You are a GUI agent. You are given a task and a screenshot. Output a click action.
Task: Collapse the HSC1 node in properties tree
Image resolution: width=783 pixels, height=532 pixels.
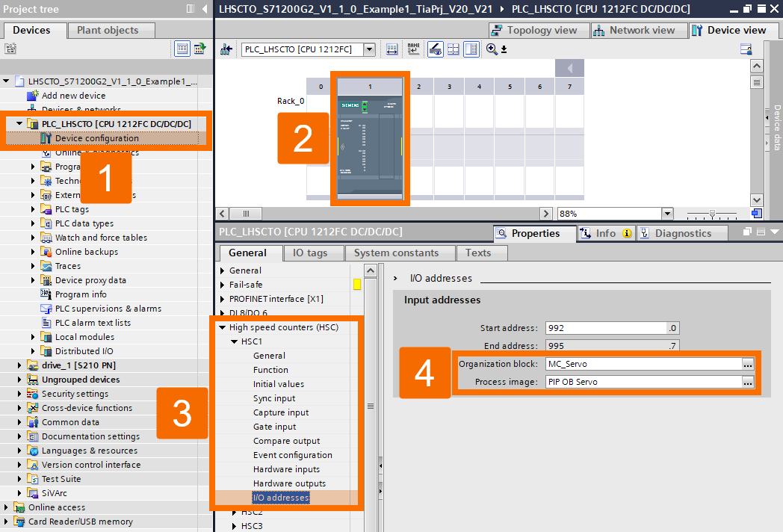tap(234, 341)
